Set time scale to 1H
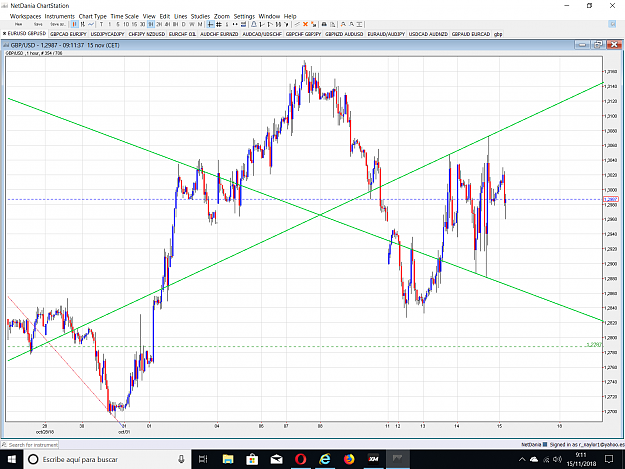The image size is (625, 469). [151, 24]
